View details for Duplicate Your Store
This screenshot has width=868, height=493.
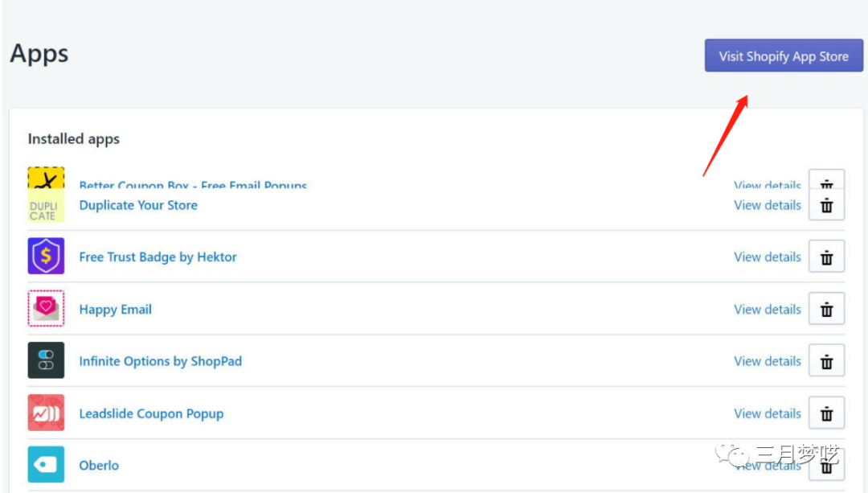click(767, 205)
